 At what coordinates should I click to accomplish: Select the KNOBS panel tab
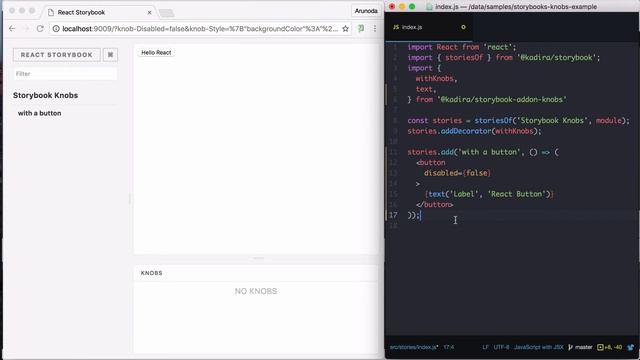pos(151,273)
